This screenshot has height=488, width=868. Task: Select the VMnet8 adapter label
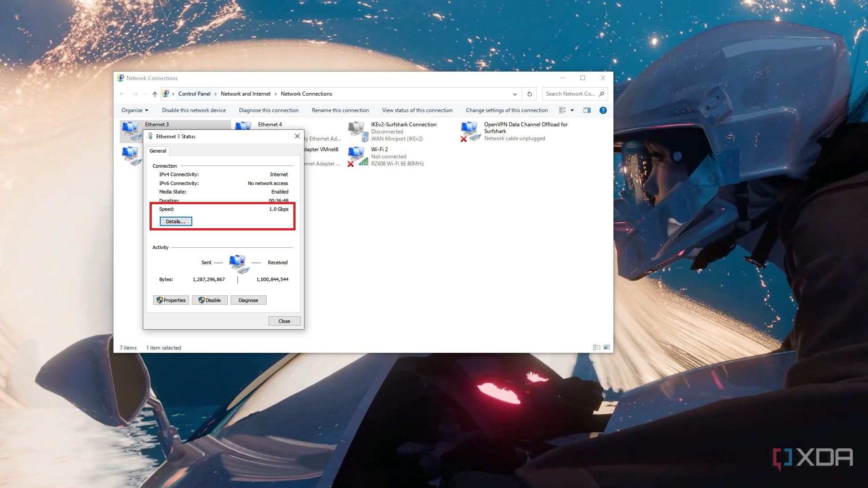pyautogui.click(x=321, y=149)
